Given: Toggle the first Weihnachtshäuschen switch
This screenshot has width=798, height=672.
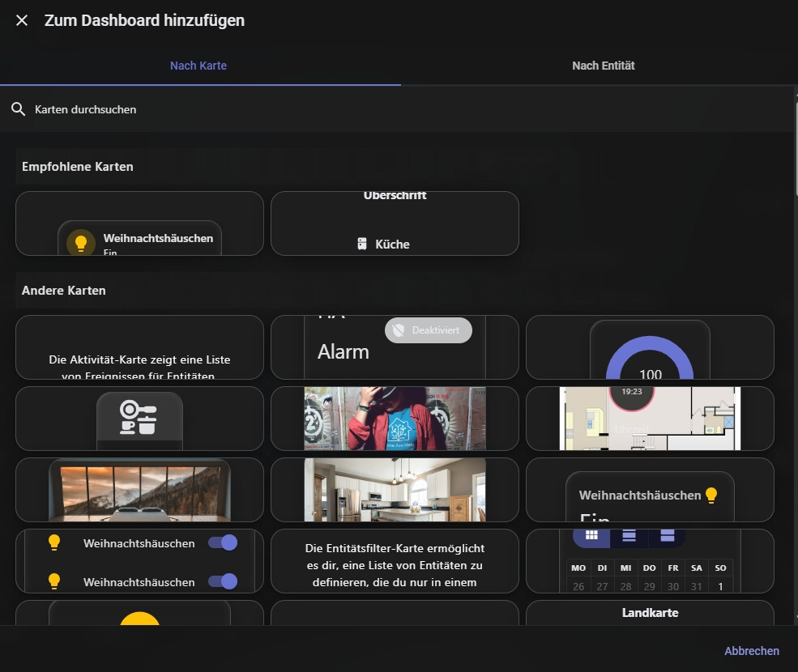Looking at the screenshot, I should (223, 543).
